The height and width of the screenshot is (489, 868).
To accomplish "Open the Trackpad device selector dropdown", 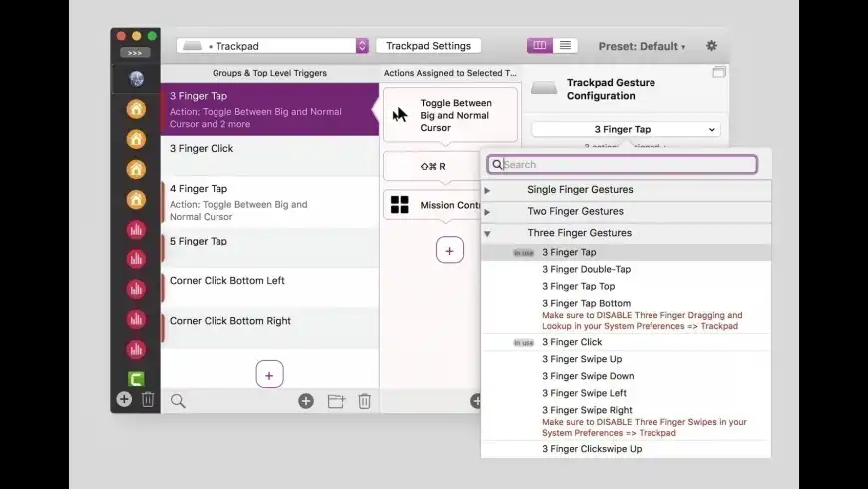I will (x=272, y=46).
